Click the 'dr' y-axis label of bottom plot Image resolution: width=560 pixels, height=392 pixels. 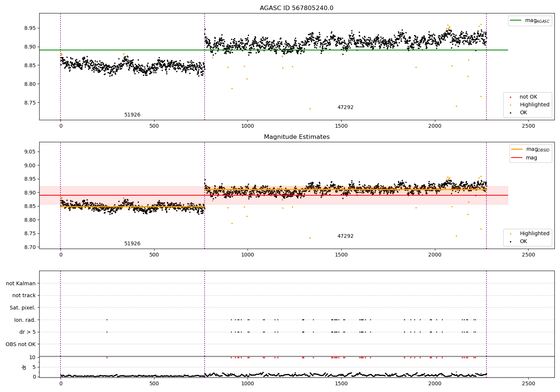[24, 367]
